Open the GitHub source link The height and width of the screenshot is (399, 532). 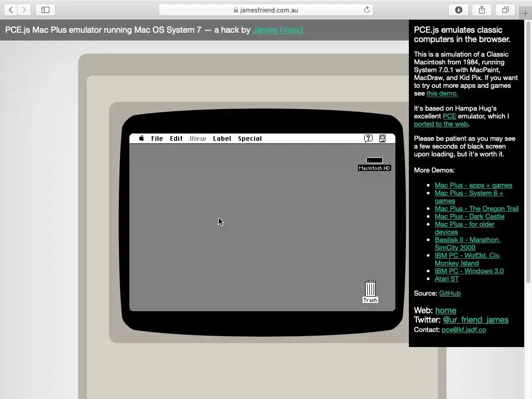(450, 294)
